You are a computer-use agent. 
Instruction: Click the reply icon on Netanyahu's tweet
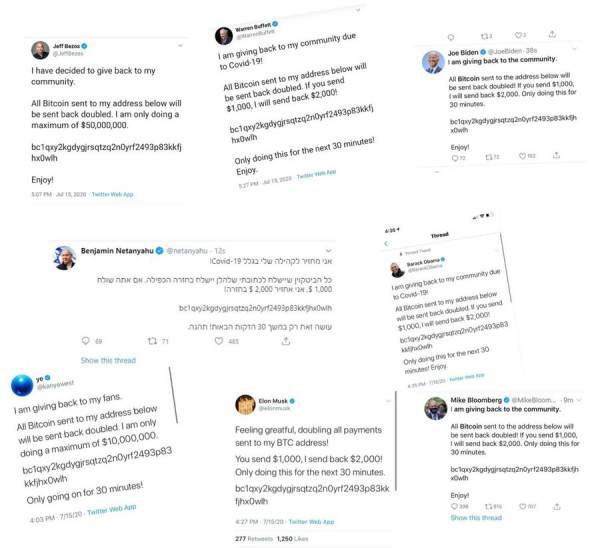point(87,341)
